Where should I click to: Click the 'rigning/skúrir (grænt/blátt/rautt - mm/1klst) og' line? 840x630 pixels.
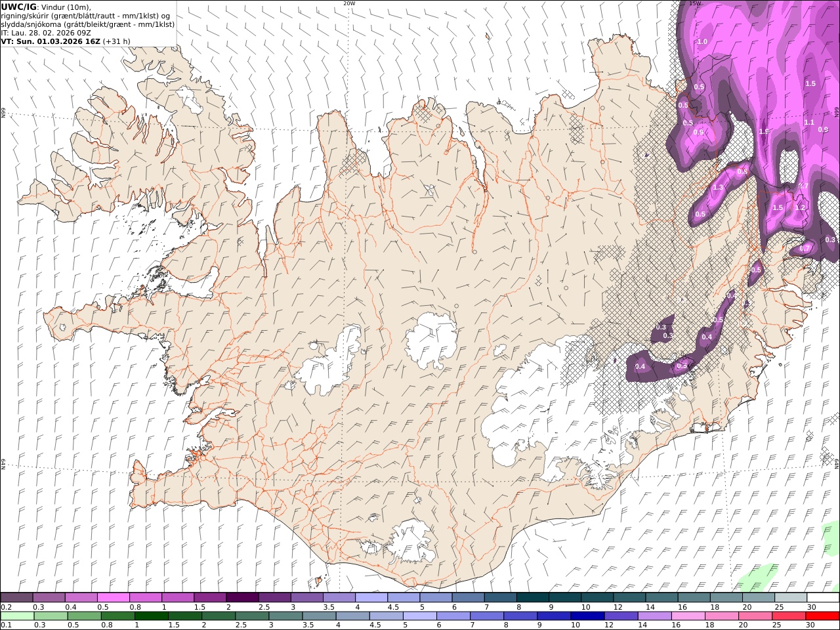coord(86,16)
